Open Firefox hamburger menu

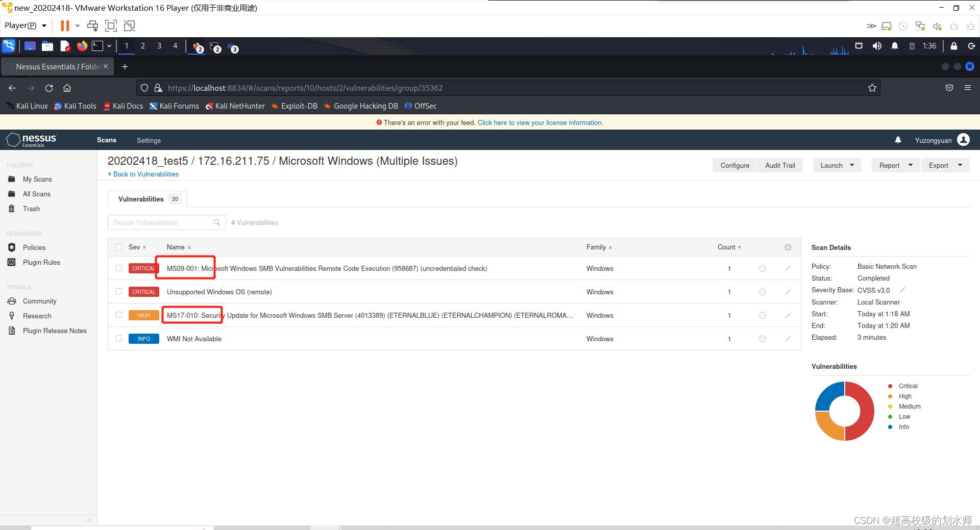pos(967,88)
